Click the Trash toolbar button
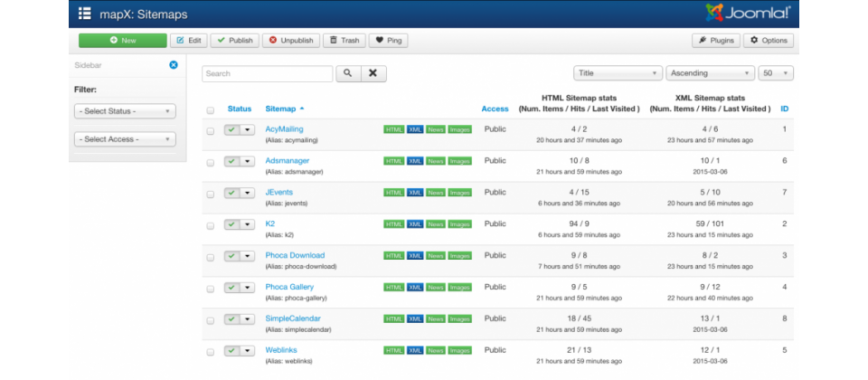 click(x=344, y=41)
